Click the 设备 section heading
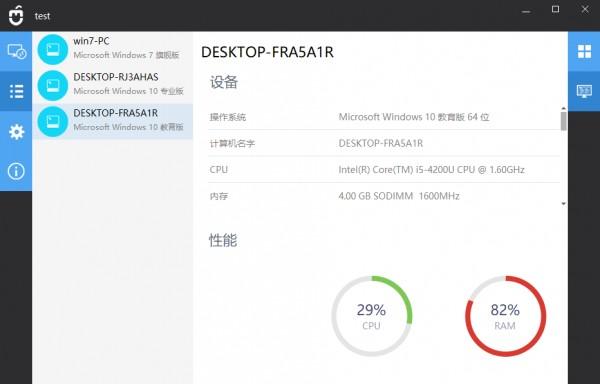 tap(224, 82)
